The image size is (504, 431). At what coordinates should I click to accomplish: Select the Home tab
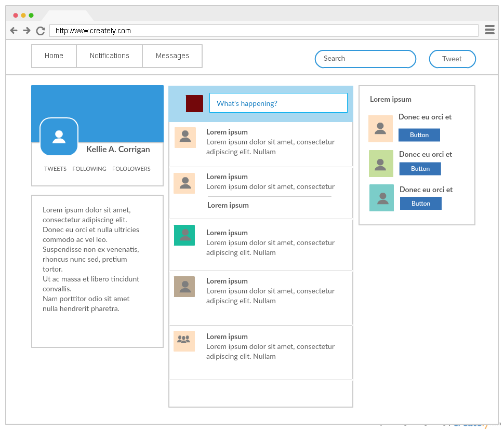[x=54, y=56]
